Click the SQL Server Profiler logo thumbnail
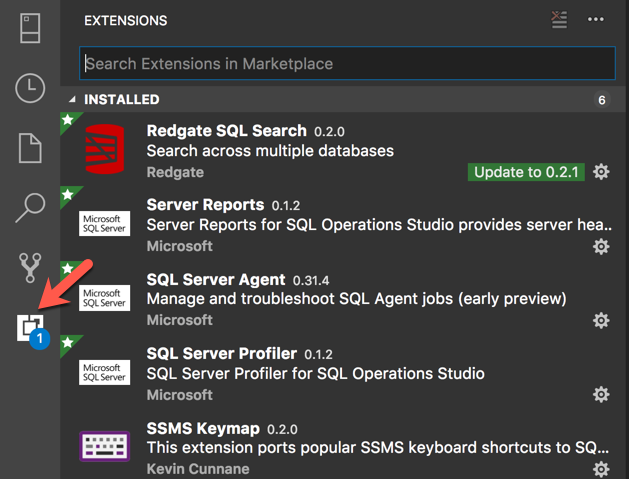This screenshot has height=479, width=629. (x=104, y=372)
